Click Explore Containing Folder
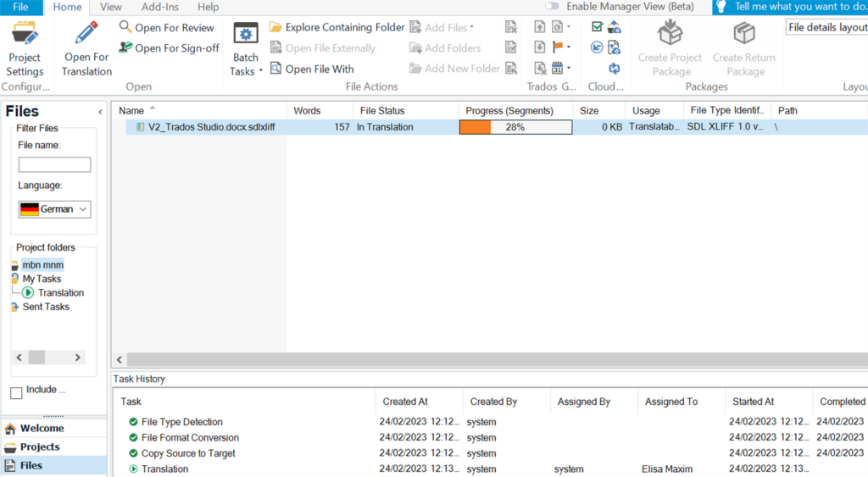 pos(337,27)
